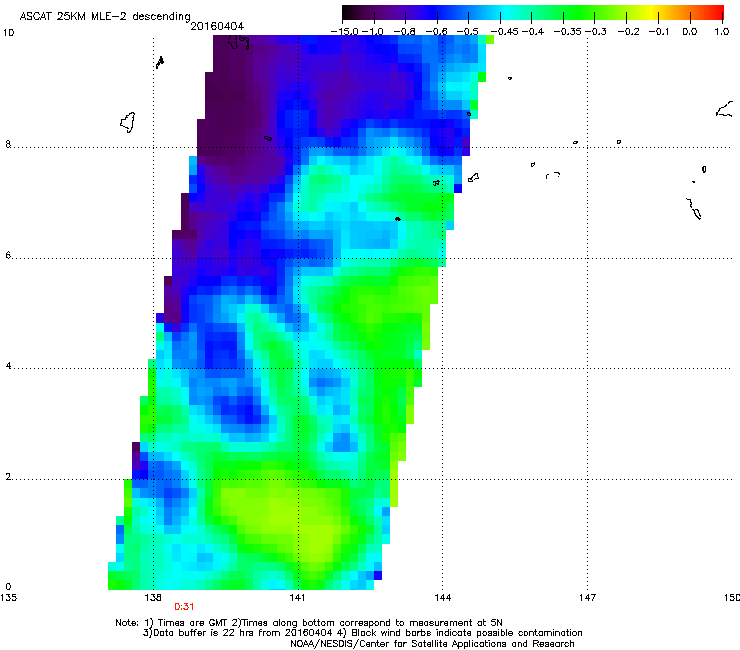
Task: Click the NOAA/NESDIS Center for Satellite Applications credit
Action: (432, 644)
